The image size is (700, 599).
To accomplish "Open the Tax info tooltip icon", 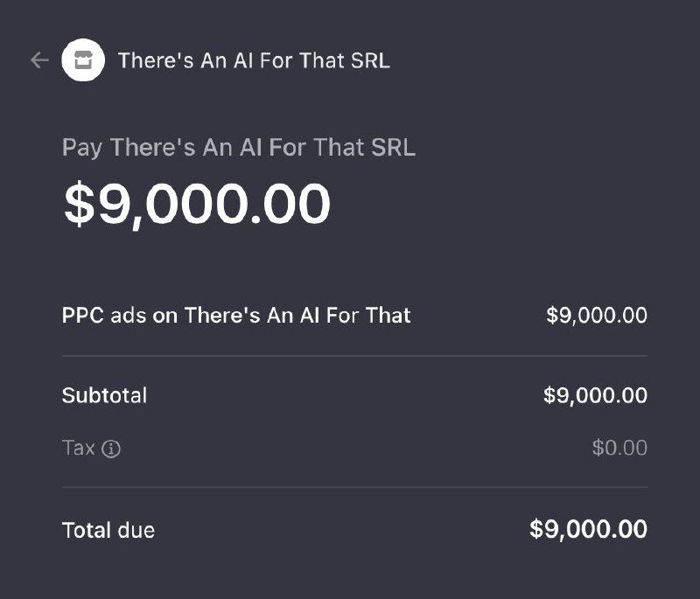I will [111, 449].
